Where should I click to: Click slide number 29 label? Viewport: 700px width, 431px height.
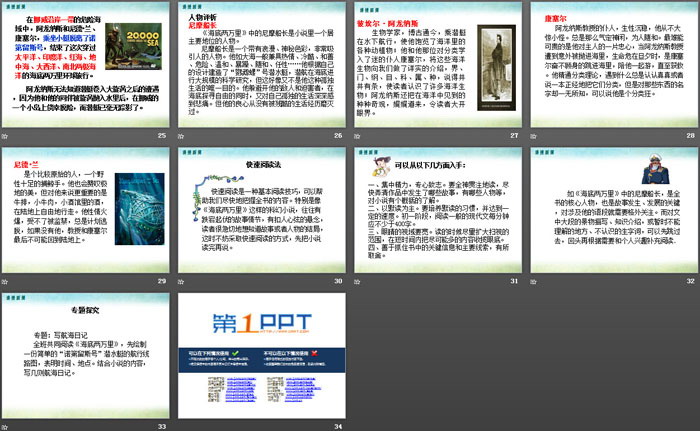[x=162, y=281]
